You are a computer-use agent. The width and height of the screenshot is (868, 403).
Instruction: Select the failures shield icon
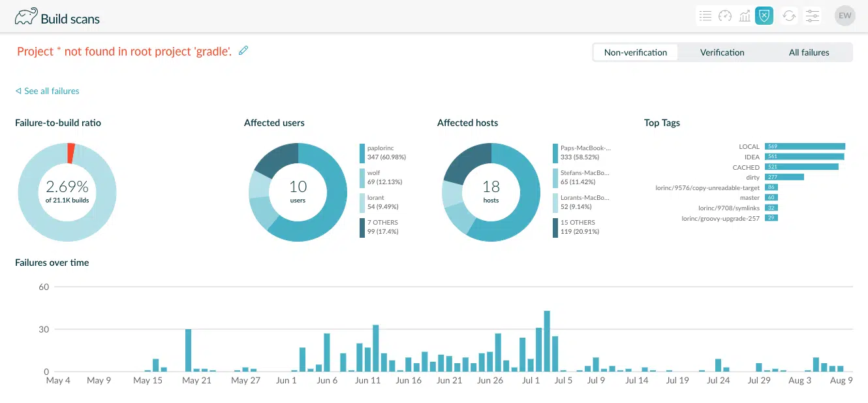764,15
